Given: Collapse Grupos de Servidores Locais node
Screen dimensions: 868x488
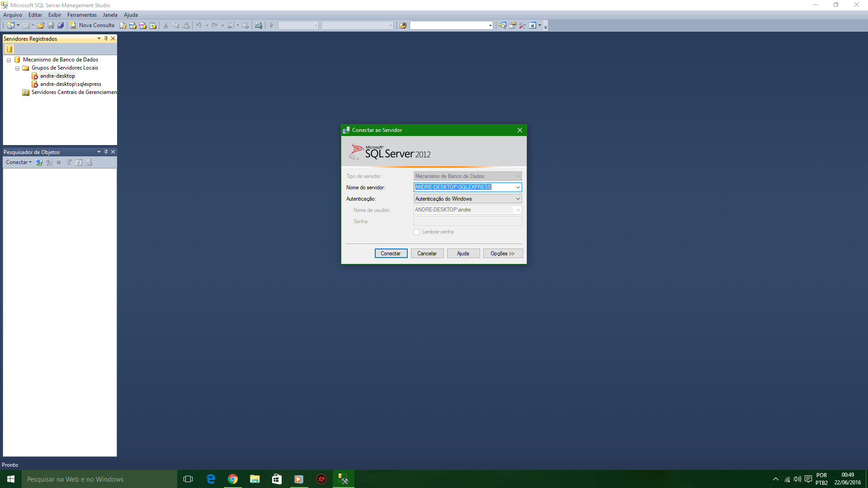Looking at the screenshot, I should [x=17, y=68].
